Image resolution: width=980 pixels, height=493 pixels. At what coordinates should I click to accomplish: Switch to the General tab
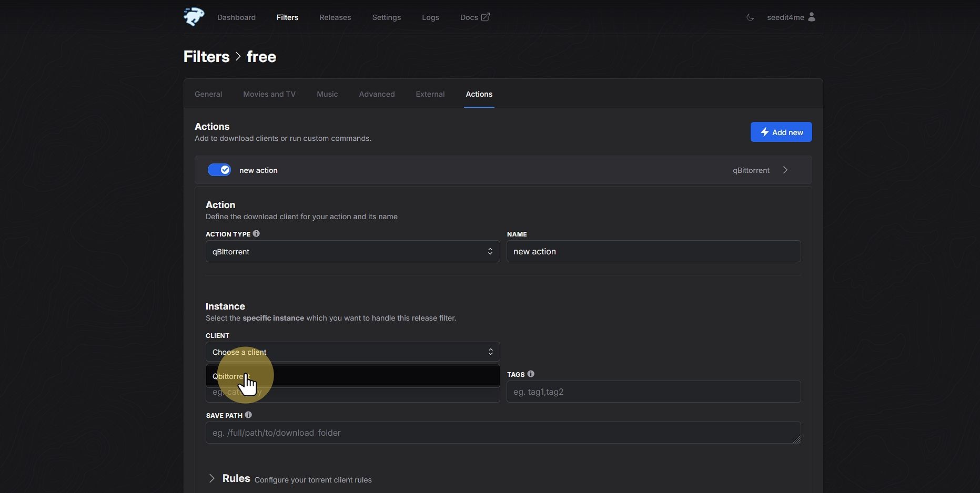(208, 94)
